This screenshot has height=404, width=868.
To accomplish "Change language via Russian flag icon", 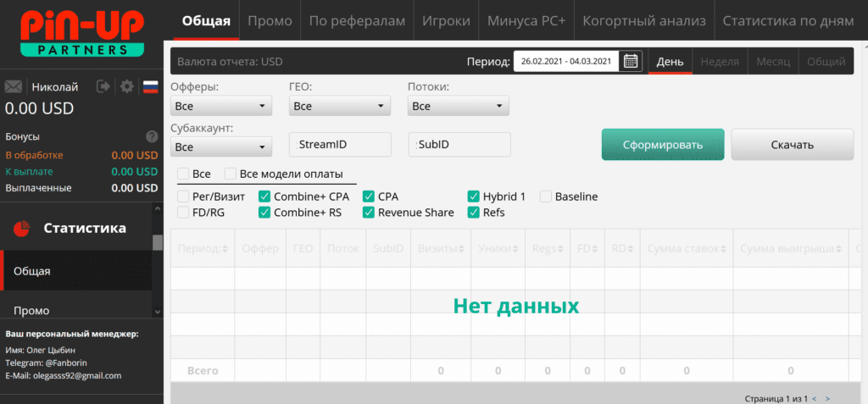I will click(151, 87).
